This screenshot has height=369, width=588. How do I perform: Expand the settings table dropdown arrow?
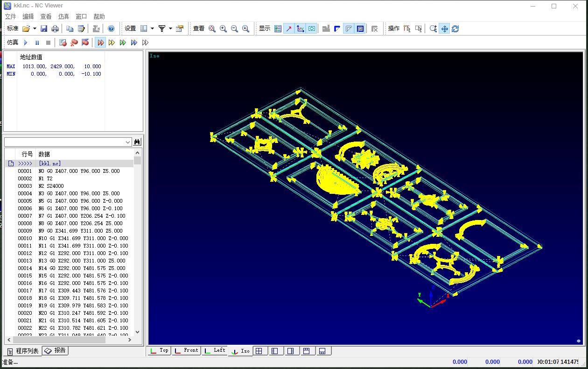152,28
